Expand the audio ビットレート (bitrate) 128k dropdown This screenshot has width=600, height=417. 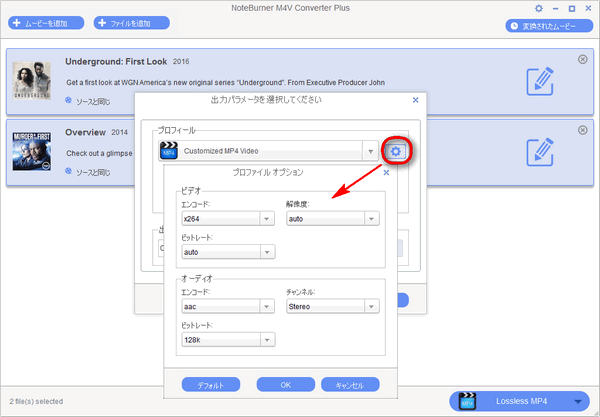[x=267, y=340]
